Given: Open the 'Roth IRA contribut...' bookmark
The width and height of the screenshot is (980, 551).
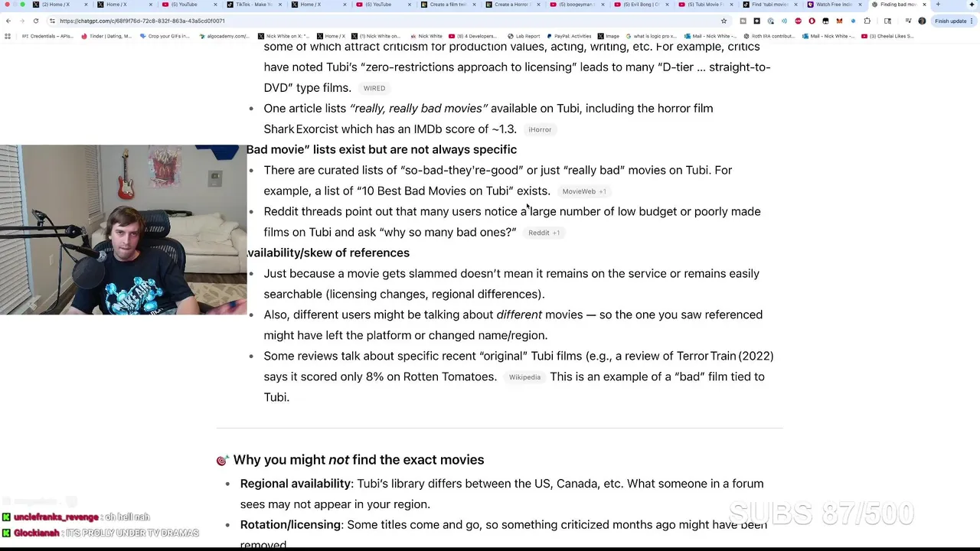Looking at the screenshot, I should (x=769, y=36).
